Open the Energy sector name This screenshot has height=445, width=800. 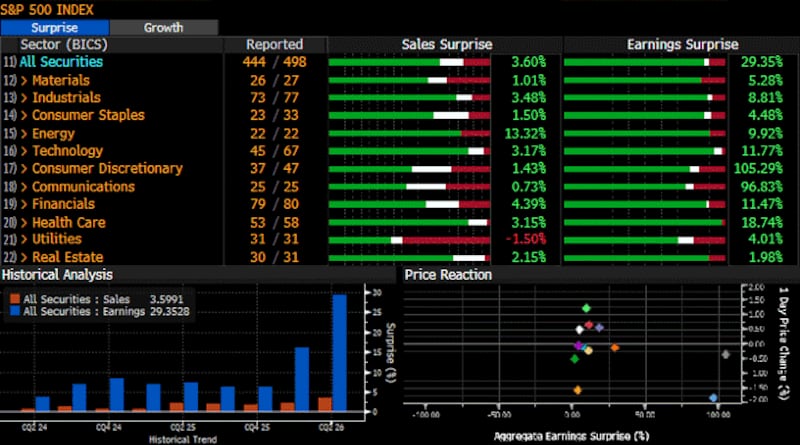click(53, 134)
